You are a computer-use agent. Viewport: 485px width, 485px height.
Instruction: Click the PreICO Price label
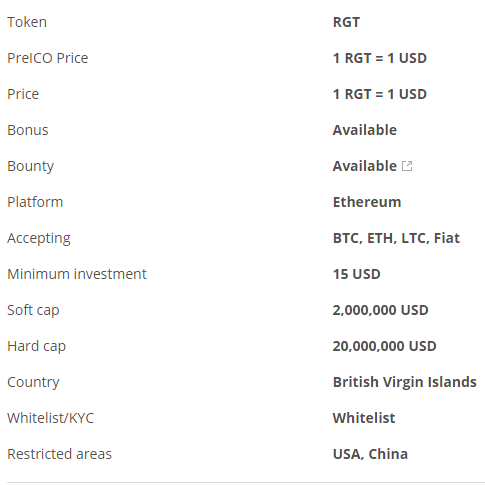[48, 58]
